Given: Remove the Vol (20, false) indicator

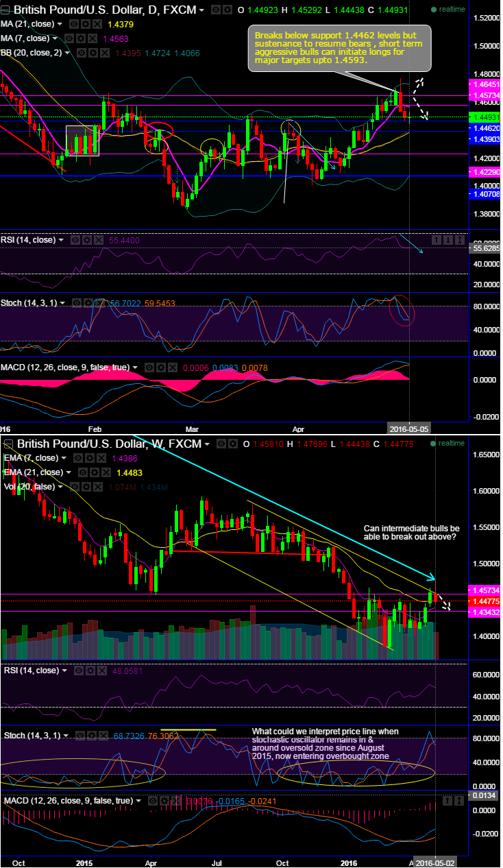Looking at the screenshot, I should click(x=98, y=486).
